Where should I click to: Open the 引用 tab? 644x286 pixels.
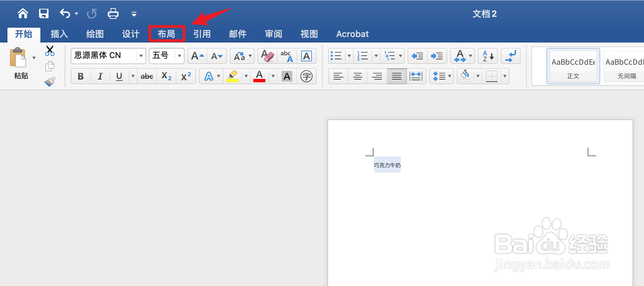tap(202, 34)
